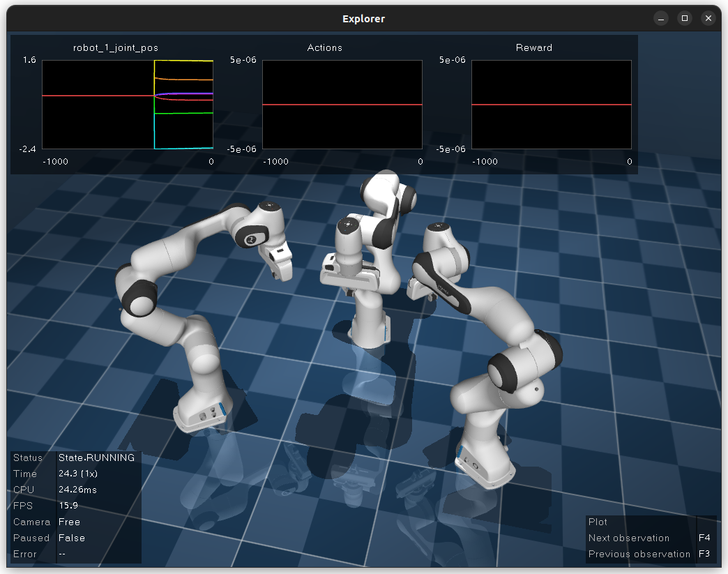Click the F4 shortcut key label
The height and width of the screenshot is (574, 728).
(704, 538)
